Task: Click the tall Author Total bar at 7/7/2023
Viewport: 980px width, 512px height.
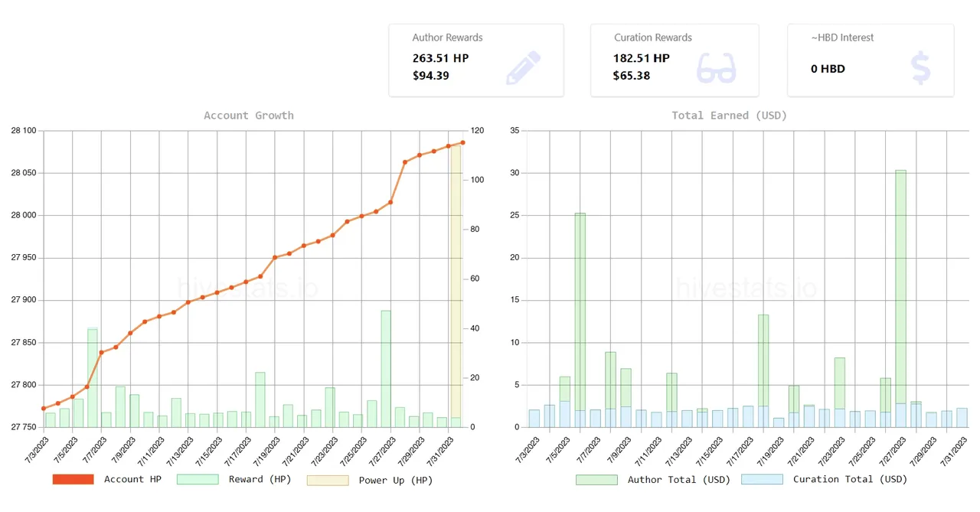Action: click(x=580, y=311)
